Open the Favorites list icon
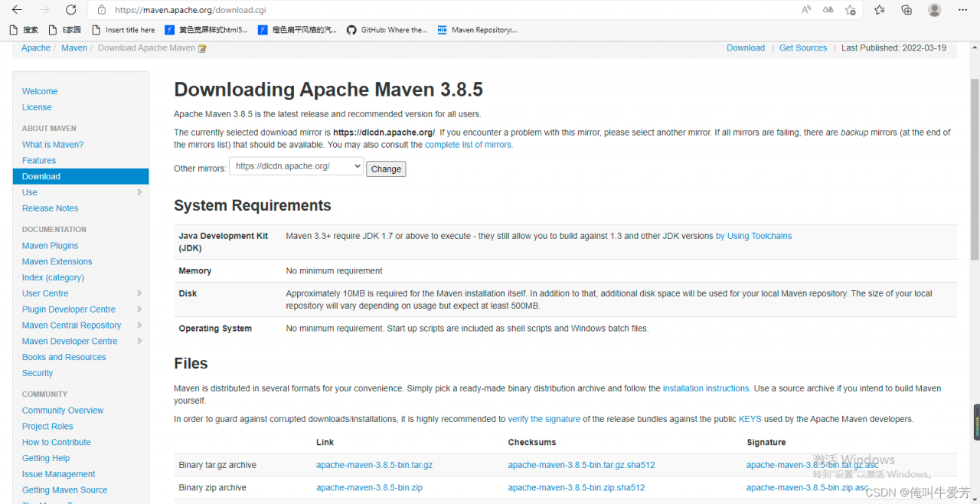The image size is (980, 504). coord(879,10)
